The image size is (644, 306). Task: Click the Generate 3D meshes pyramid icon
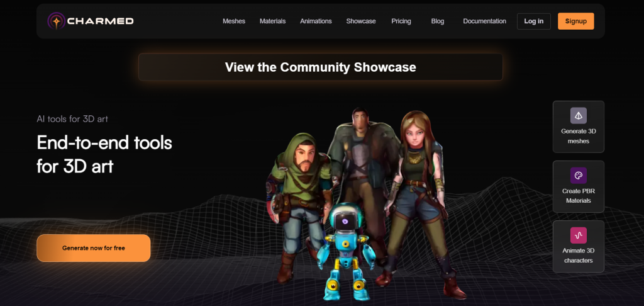coord(578,116)
